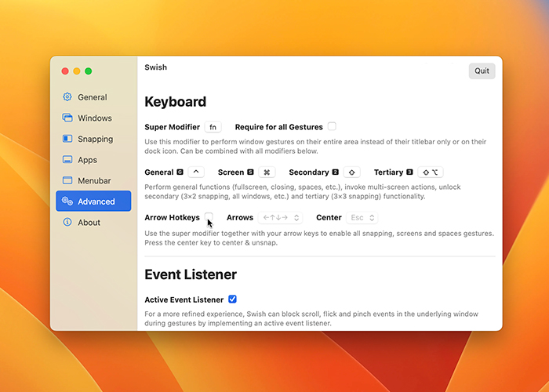Image resolution: width=549 pixels, height=392 pixels.
Task: Change the General modifier control key
Action: coord(196,172)
